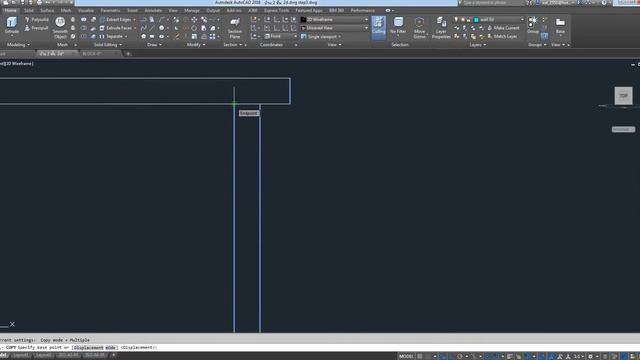Open the Express Tools tab
Image resolution: width=640 pixels, height=360 pixels.
point(276,11)
